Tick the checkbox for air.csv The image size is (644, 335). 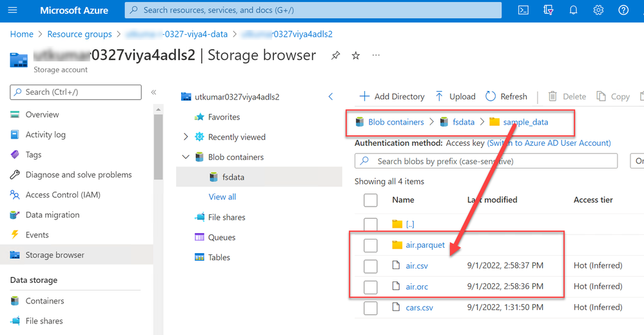coord(371,266)
